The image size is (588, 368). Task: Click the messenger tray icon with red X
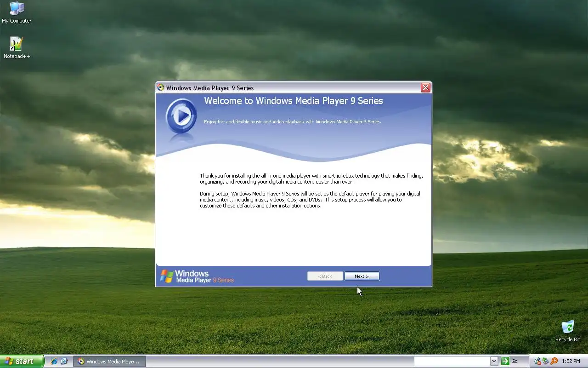click(537, 361)
